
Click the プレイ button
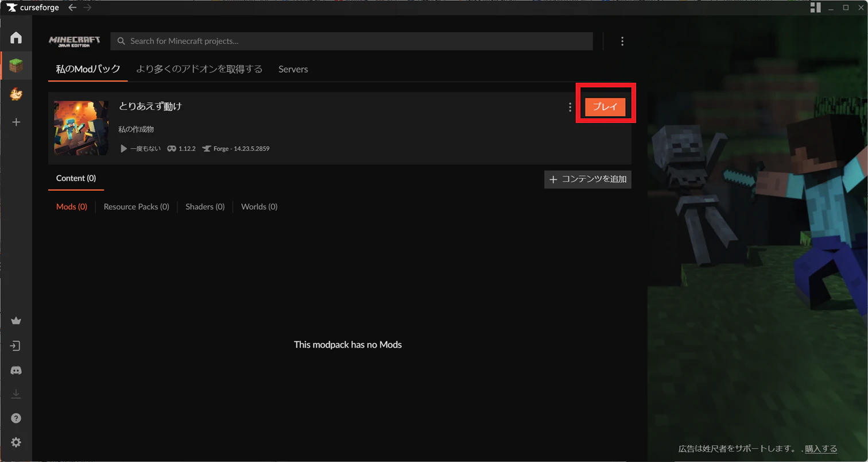[605, 107]
